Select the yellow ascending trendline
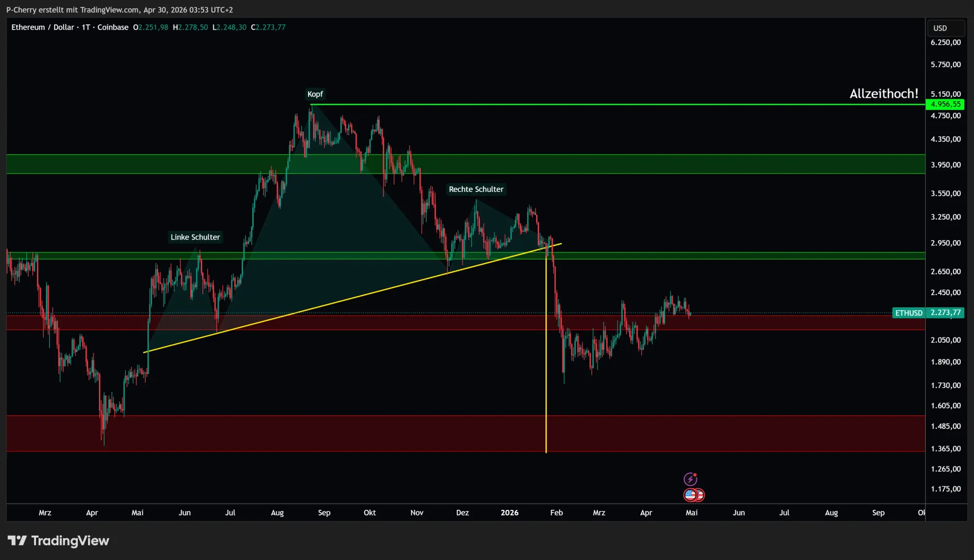Viewport: 974px width, 560px height. [x=341, y=302]
